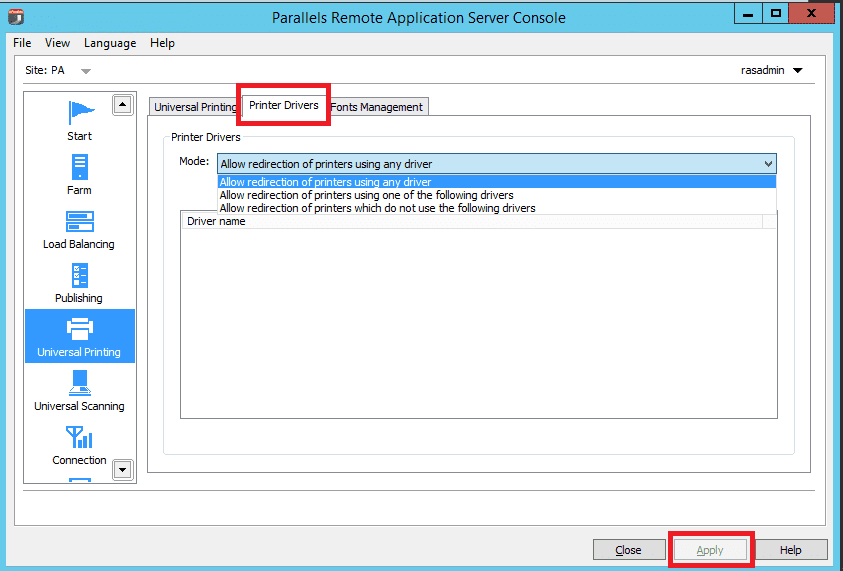Open the File menu
This screenshot has width=843, height=571.
pyautogui.click(x=22, y=43)
